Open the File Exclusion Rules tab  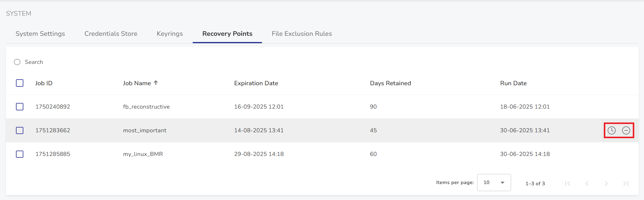(302, 34)
